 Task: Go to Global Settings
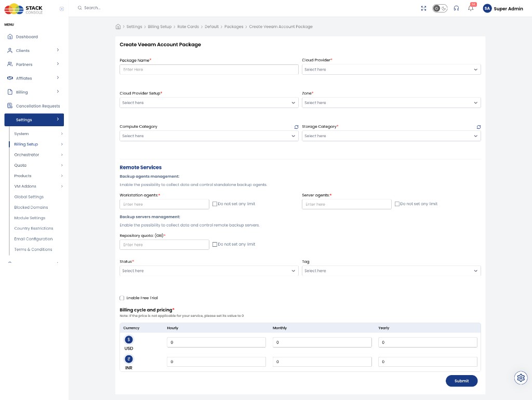point(29,197)
